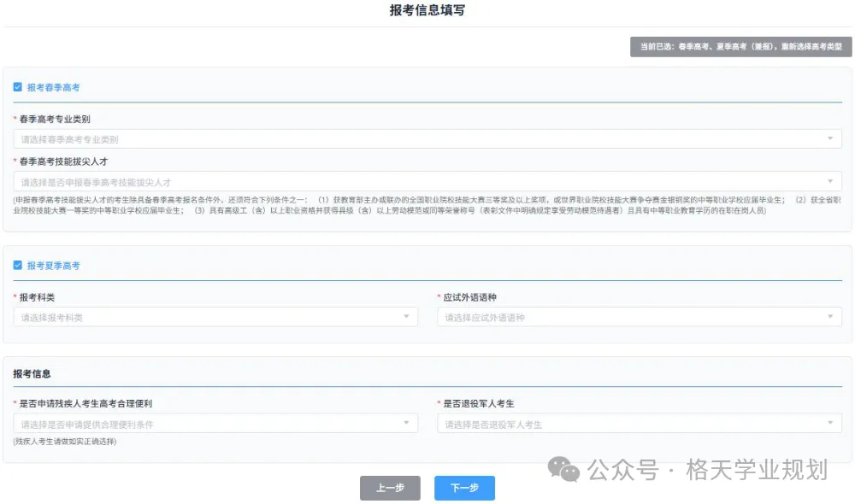Click the 上一步 button
This screenshot has height=504, width=855.
coord(390,488)
